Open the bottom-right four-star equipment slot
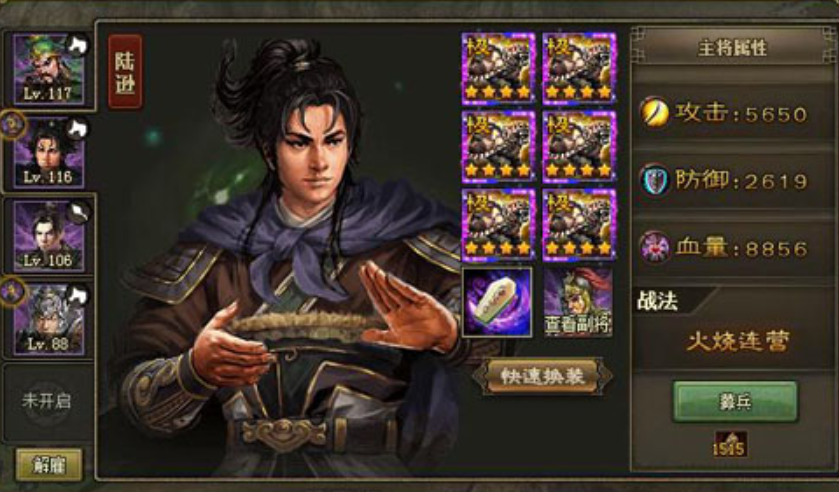839x492 pixels. [x=579, y=224]
